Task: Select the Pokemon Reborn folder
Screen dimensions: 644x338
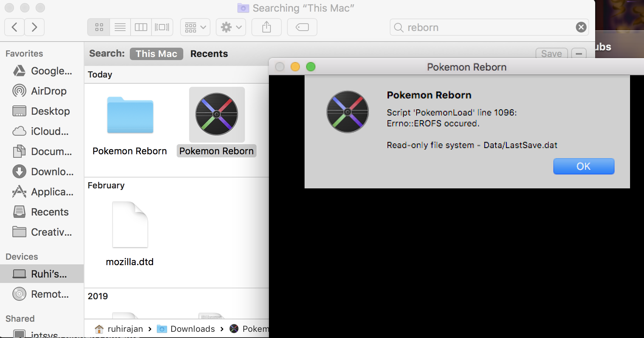Action: 130,116
